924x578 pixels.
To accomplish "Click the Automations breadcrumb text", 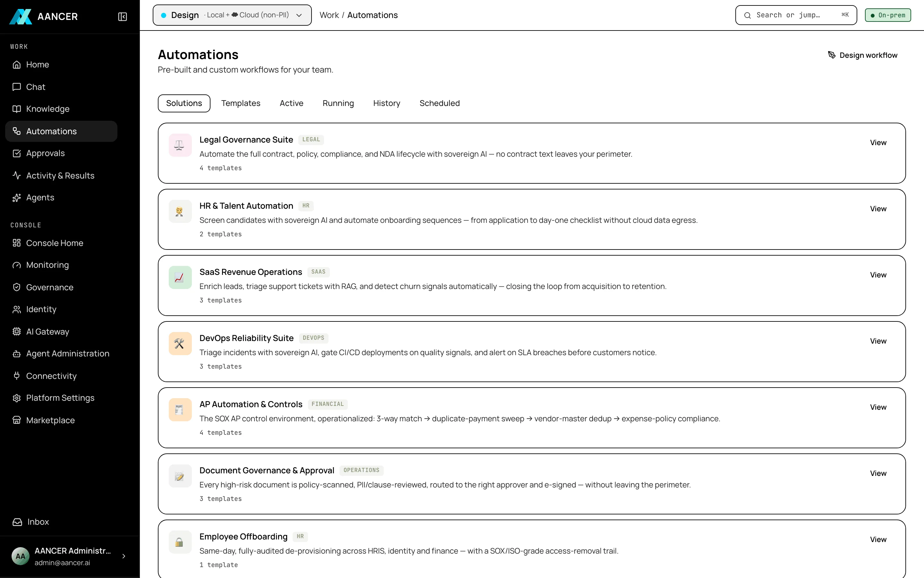I will (x=373, y=15).
